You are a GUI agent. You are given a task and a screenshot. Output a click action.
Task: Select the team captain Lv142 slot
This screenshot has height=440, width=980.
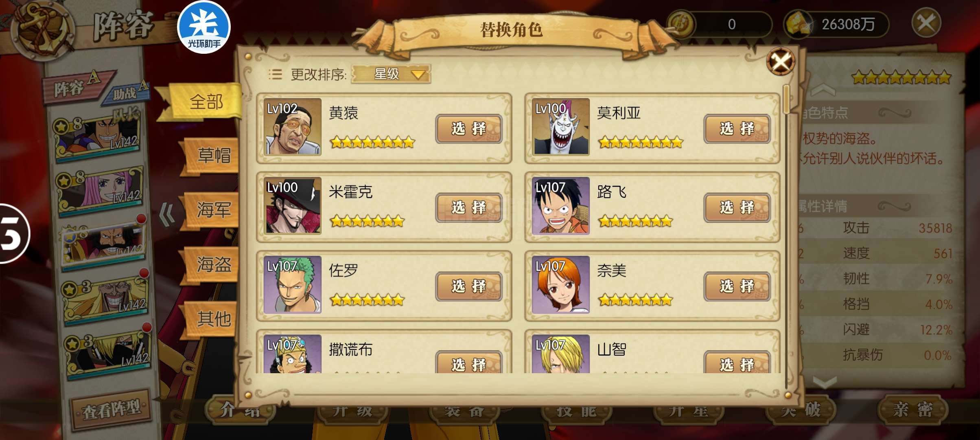[98, 135]
